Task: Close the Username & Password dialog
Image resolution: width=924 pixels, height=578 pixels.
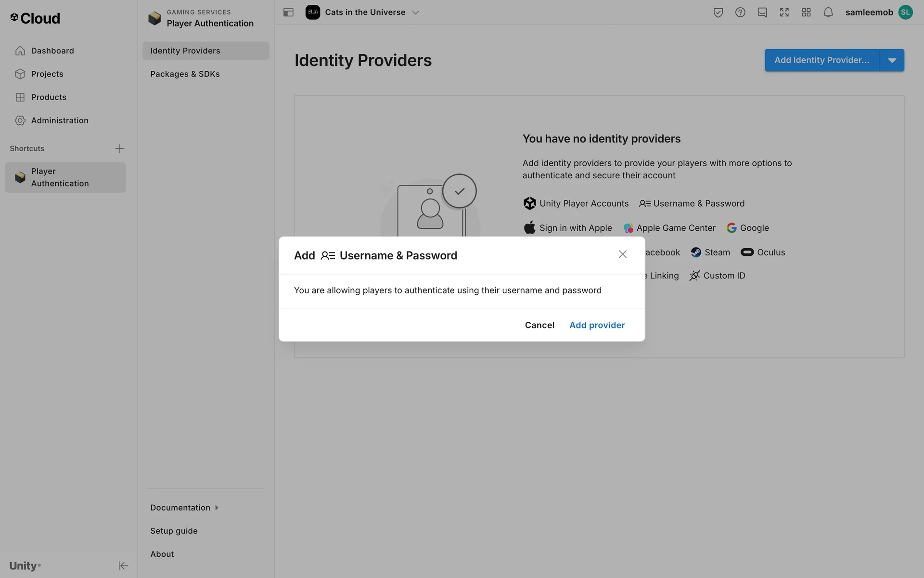Action: tap(622, 254)
